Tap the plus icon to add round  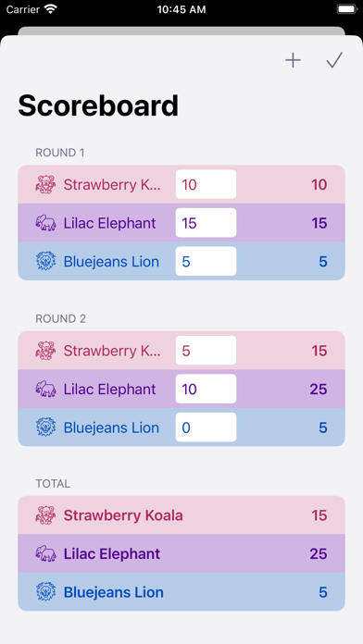293,60
